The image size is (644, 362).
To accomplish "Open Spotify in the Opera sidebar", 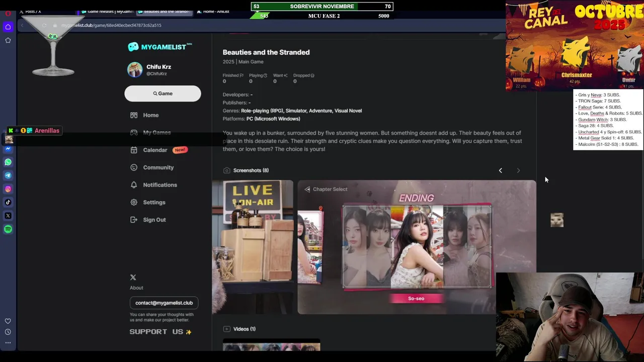I will pyautogui.click(x=8, y=229).
